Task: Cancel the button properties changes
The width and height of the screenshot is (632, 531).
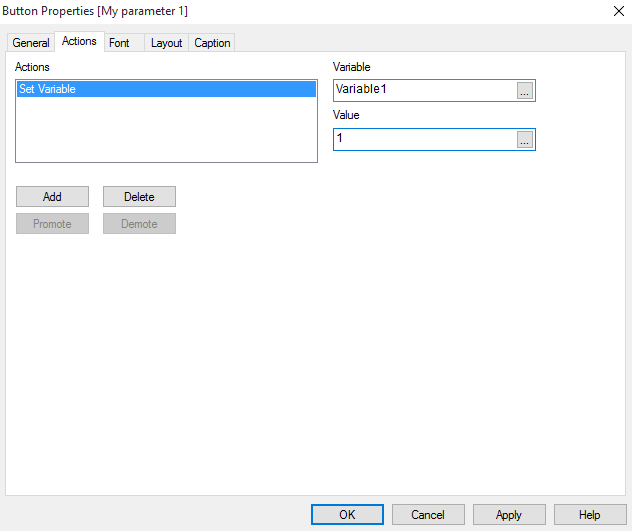Action: [428, 515]
